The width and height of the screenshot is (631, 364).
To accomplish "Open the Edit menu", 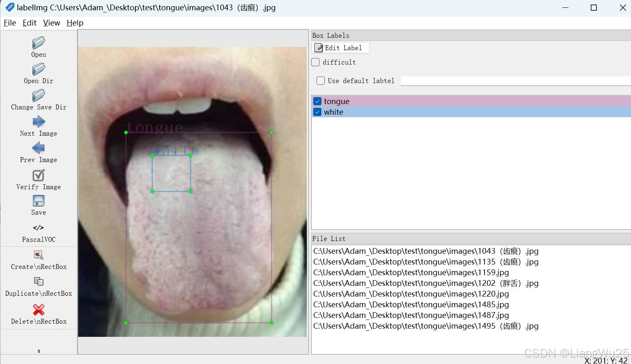I will (x=30, y=23).
